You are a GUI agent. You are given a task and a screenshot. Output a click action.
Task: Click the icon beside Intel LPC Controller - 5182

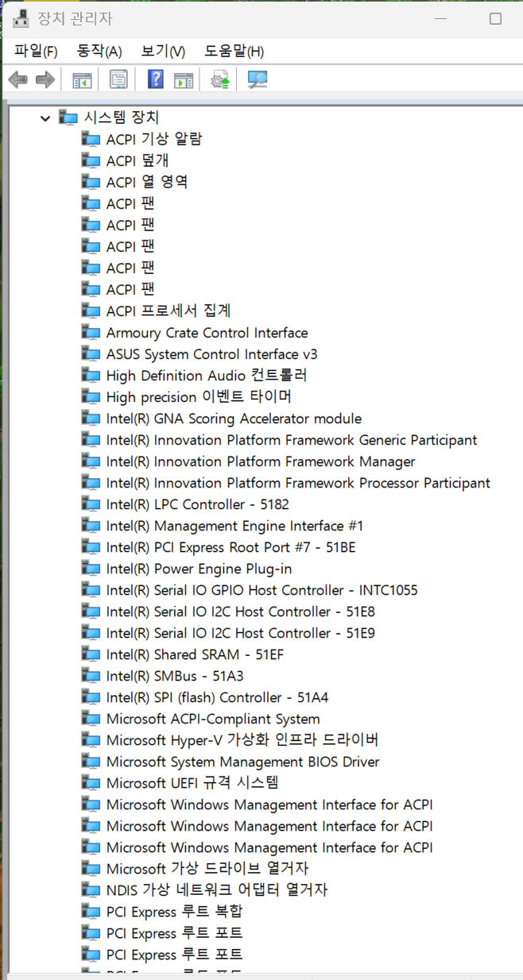pyautogui.click(x=91, y=504)
